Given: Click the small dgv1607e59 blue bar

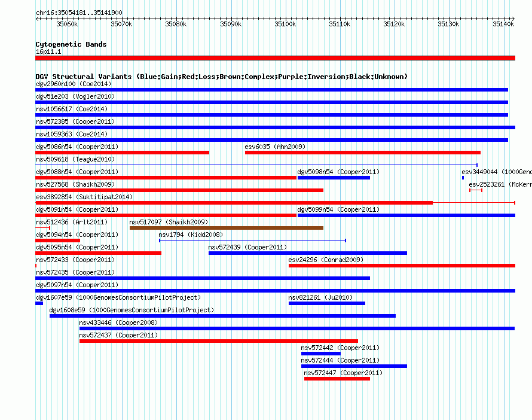Looking at the screenshot, I should [39, 303].
